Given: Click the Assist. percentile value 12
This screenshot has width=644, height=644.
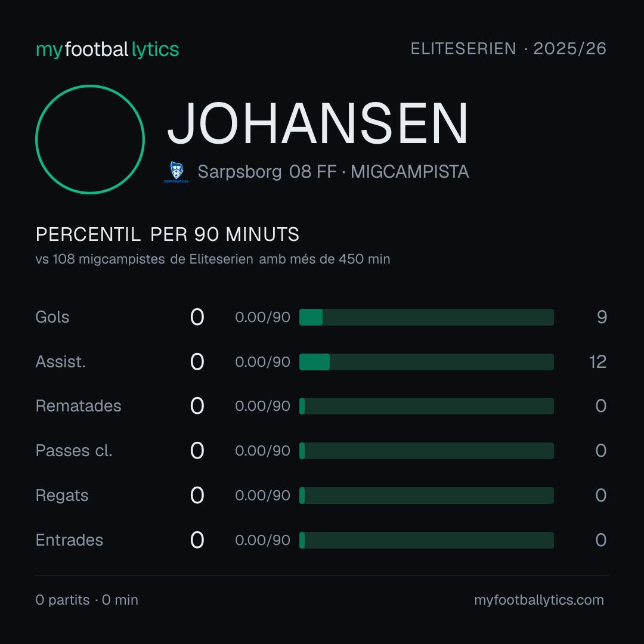Looking at the screenshot, I should [597, 362].
